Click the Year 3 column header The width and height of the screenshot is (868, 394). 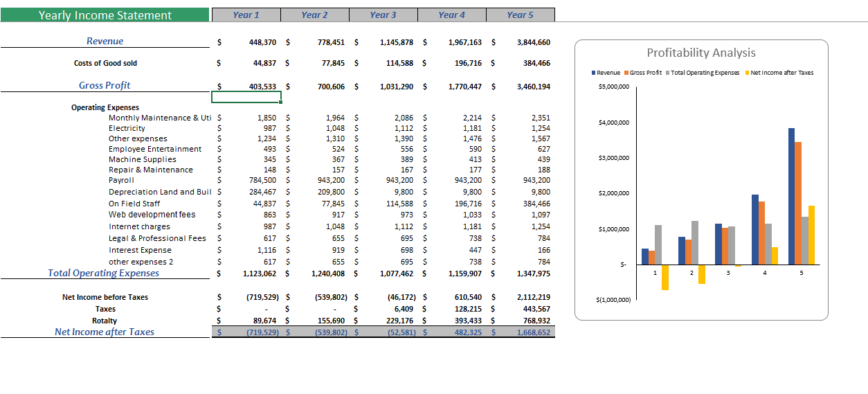[x=383, y=15]
